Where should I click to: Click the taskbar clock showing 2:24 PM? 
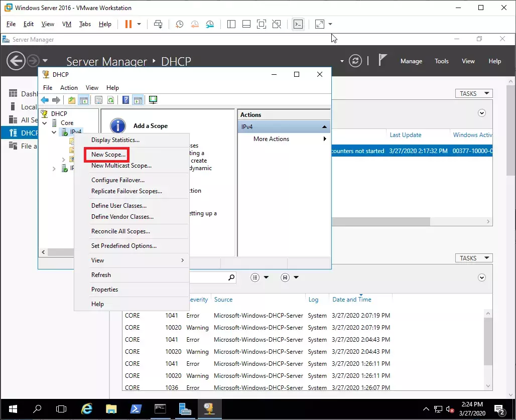point(472,409)
